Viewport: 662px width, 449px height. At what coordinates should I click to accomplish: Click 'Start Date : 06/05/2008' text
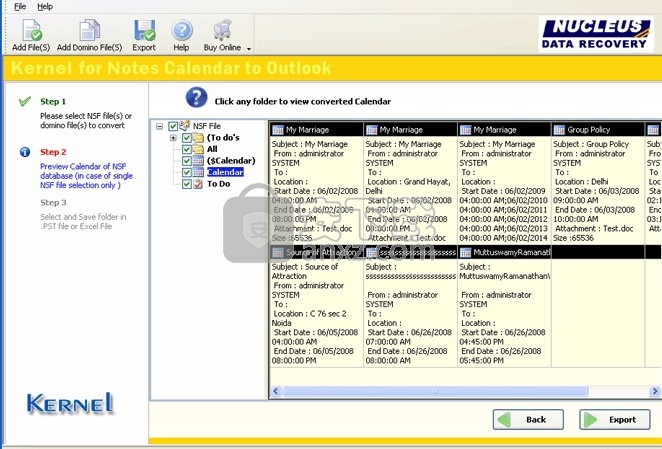point(315,332)
